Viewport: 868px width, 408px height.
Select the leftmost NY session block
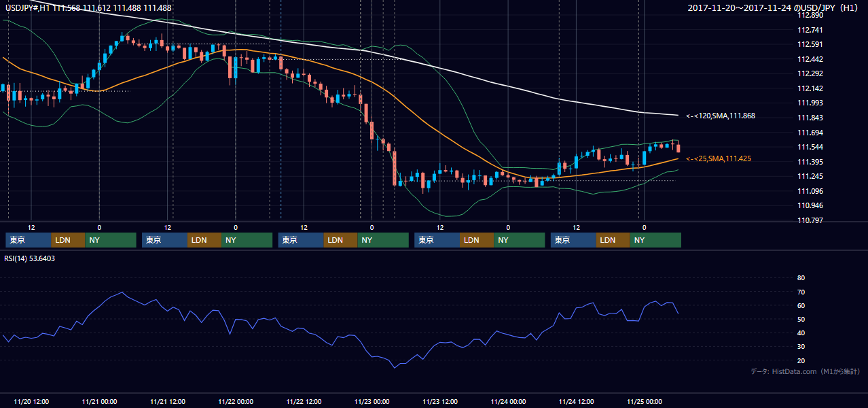click(111, 240)
